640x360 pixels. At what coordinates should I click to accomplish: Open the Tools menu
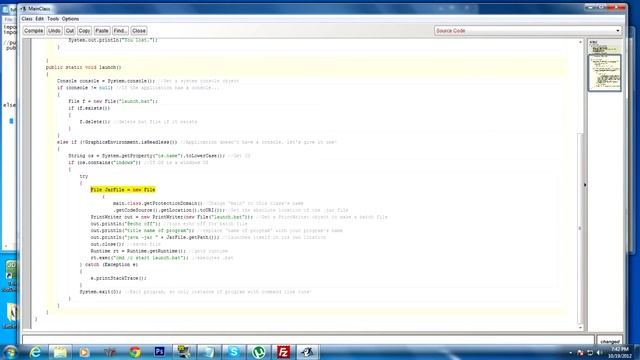point(53,19)
